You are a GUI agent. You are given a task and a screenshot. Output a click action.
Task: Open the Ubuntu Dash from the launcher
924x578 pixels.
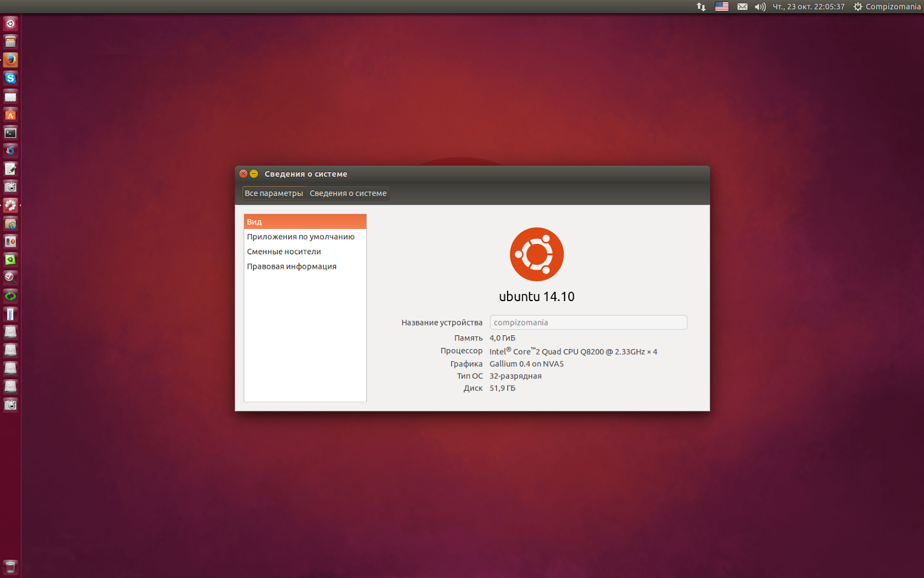click(x=10, y=24)
